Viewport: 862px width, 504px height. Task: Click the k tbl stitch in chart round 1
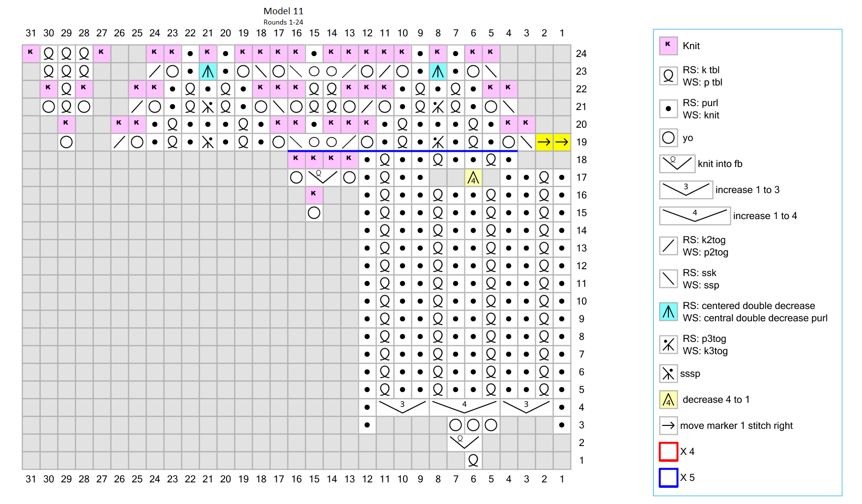(x=473, y=460)
